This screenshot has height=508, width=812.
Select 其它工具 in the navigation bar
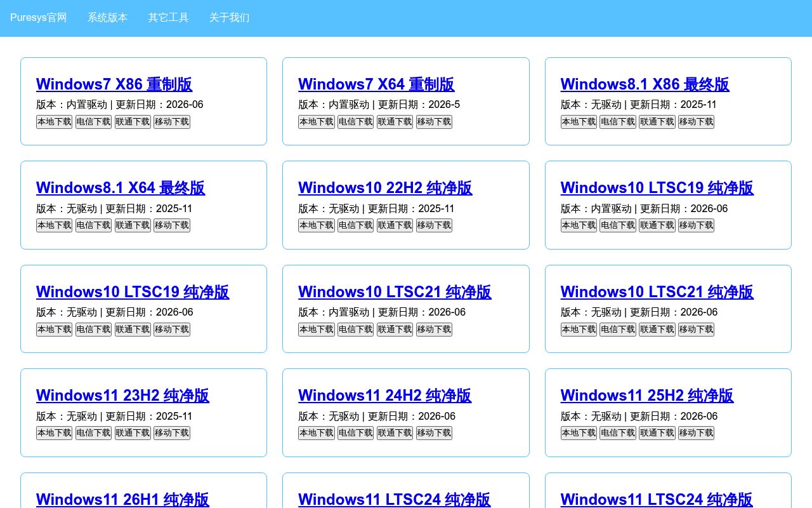pos(169,18)
